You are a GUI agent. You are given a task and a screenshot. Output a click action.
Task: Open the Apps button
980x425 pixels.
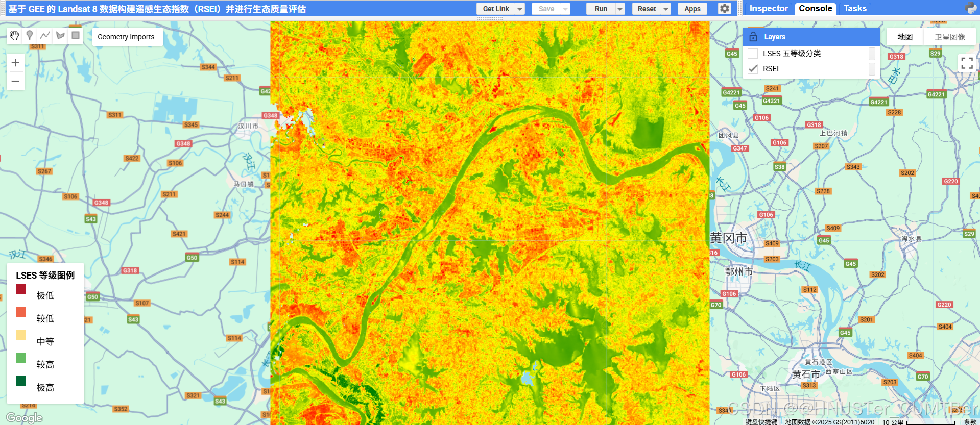tap(692, 9)
